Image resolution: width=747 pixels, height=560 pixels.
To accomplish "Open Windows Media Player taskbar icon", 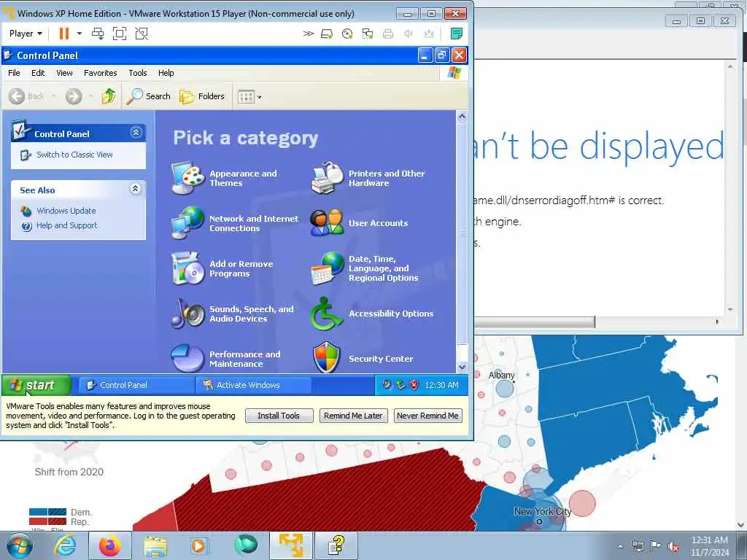I will coord(198,545).
